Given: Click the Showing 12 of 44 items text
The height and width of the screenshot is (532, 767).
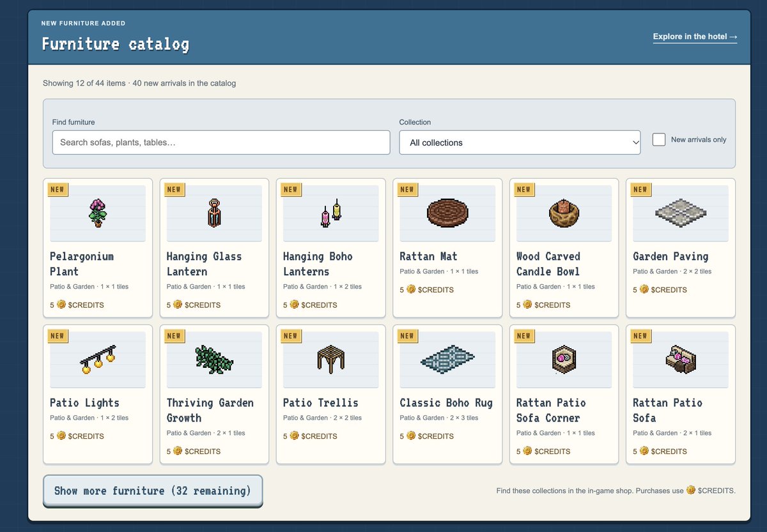Looking at the screenshot, I should pos(83,83).
